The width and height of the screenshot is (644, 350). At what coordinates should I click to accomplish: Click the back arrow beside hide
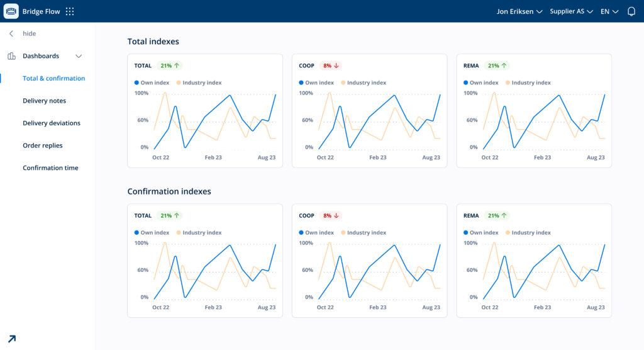tap(11, 33)
